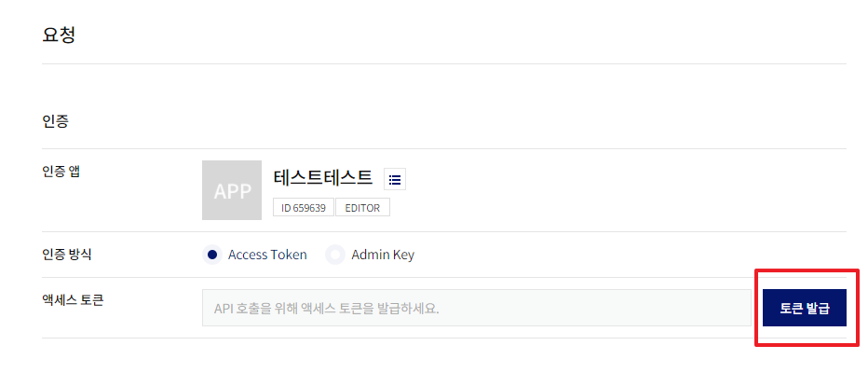Click the 인증 subsection heading
Image resolution: width=868 pixels, height=373 pixels.
click(x=55, y=121)
